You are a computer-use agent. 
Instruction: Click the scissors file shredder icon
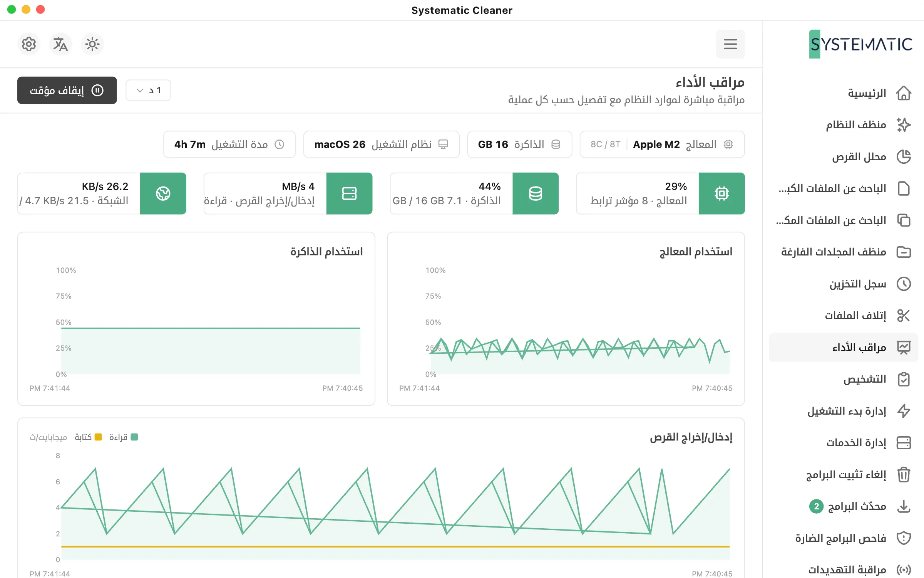[903, 316]
